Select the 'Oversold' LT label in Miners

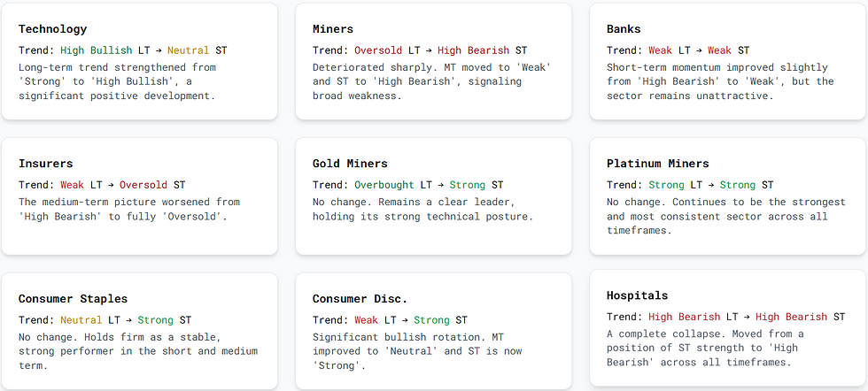click(379, 50)
